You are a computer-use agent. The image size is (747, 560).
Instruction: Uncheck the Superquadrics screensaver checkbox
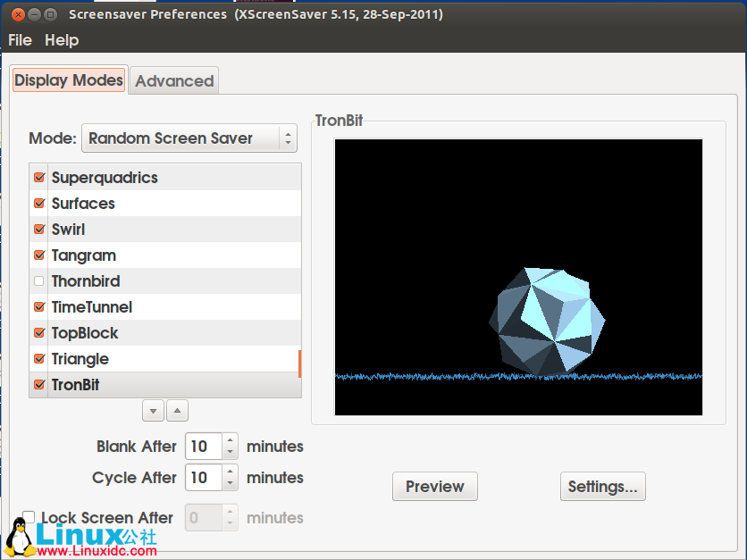[x=38, y=178]
